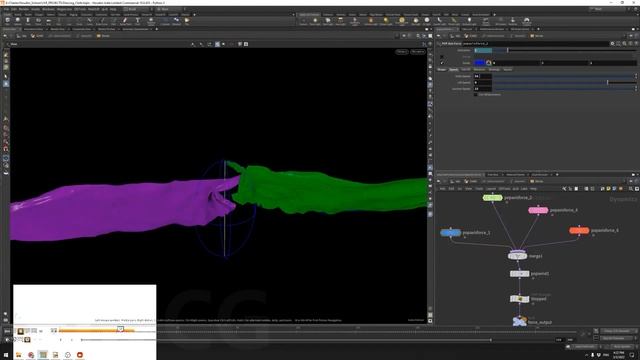Select the Torus shelf tool
The height and width of the screenshot is (360, 640).
38,21
